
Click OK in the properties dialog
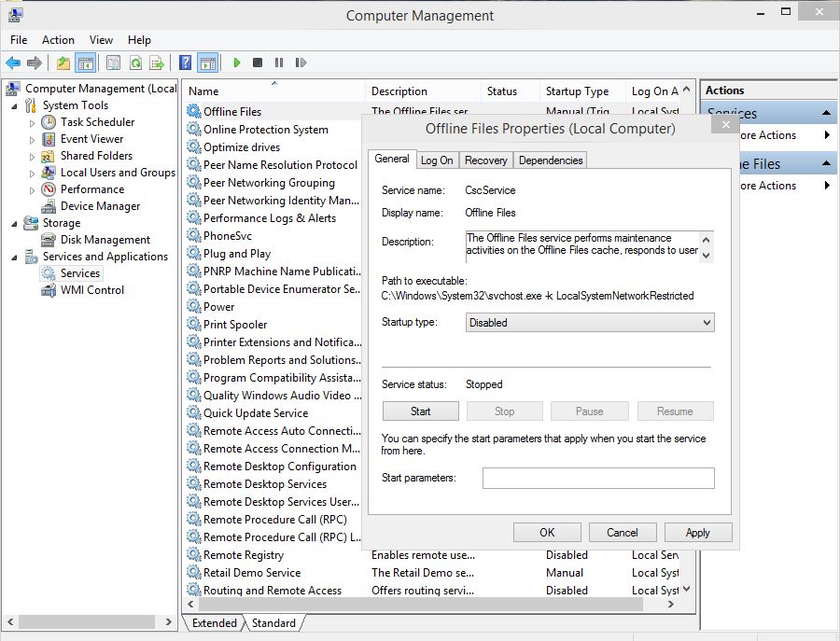(547, 532)
